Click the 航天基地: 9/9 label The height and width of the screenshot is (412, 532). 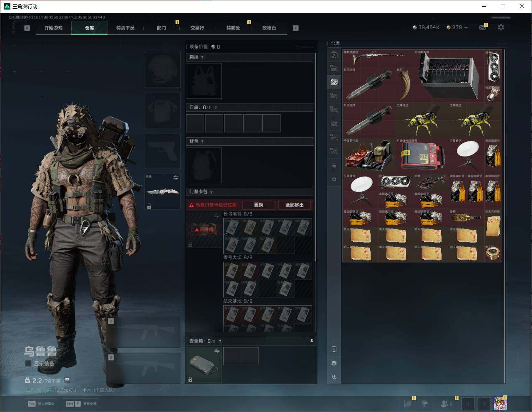point(238,301)
